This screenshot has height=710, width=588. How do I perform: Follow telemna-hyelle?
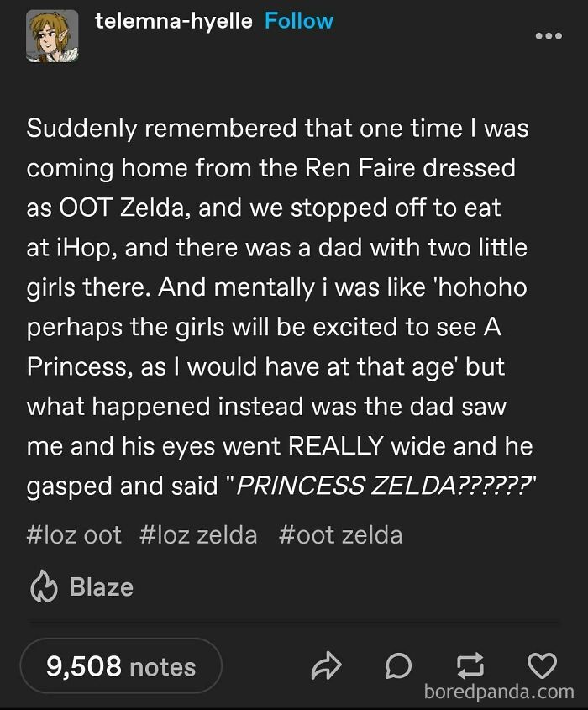click(298, 22)
